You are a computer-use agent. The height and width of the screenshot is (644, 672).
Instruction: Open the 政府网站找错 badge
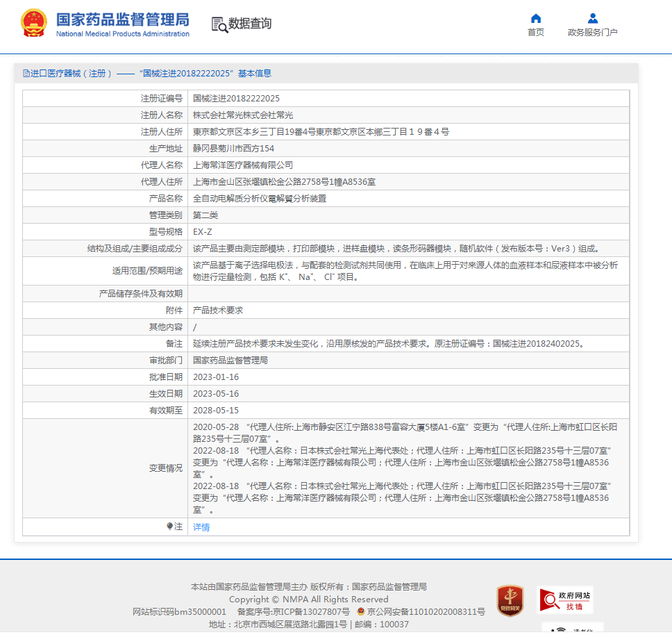(x=565, y=600)
